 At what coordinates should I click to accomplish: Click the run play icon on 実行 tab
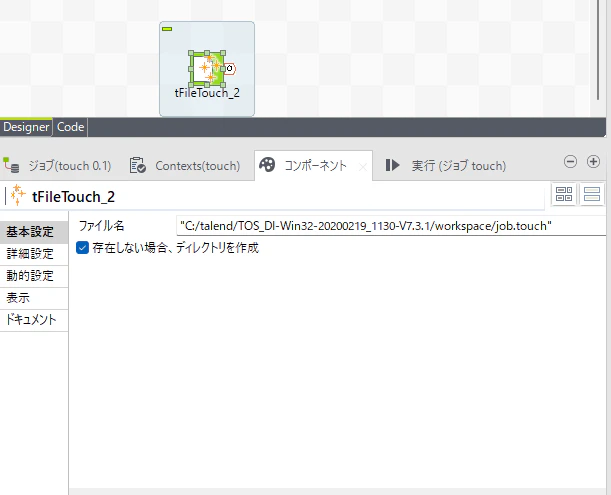pyautogui.click(x=392, y=165)
